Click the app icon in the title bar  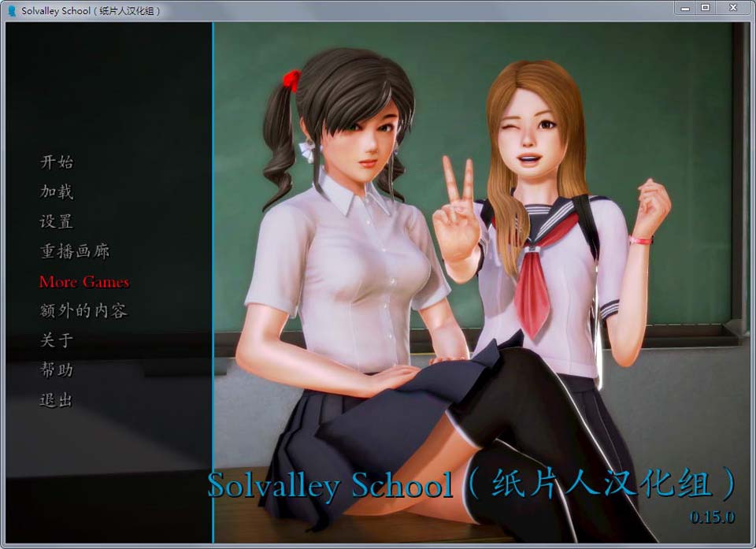[x=11, y=11]
